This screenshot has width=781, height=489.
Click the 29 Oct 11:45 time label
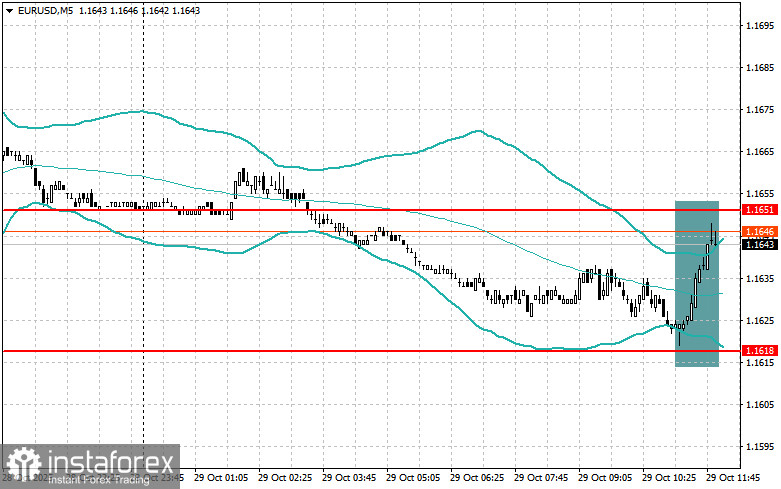733,478
